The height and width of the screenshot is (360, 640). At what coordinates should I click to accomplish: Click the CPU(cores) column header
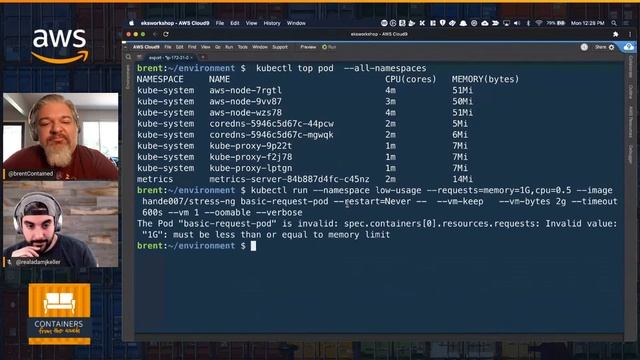411,79
